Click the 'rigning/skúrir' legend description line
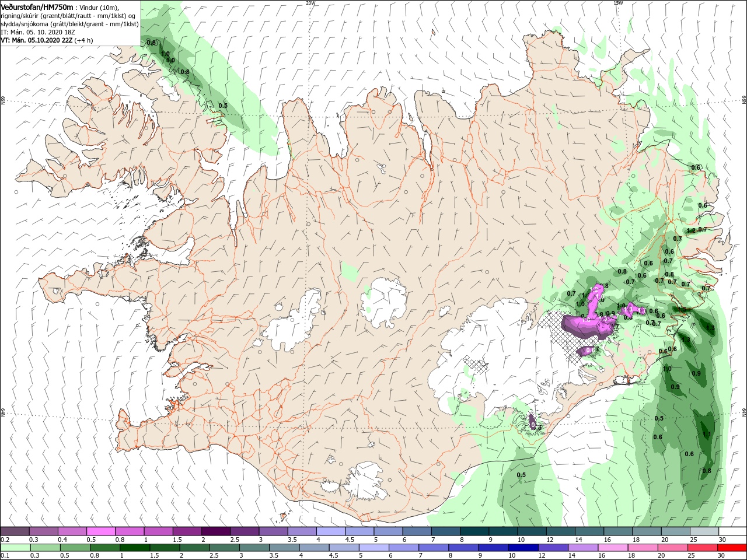 tap(68, 15)
